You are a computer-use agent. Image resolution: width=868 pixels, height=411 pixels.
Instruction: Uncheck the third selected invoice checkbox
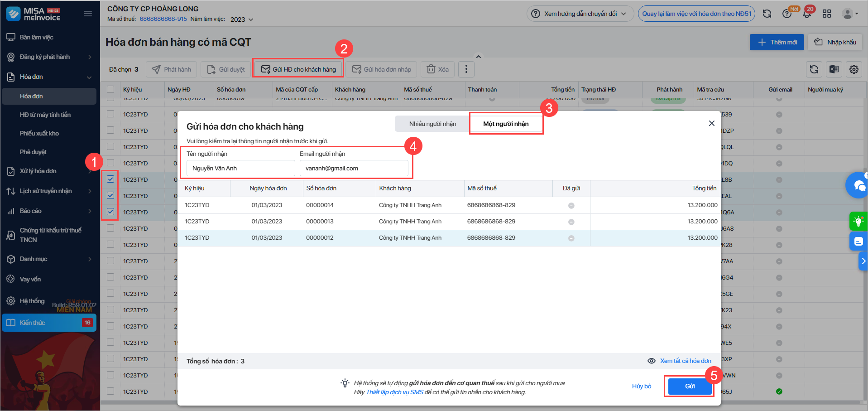[x=110, y=212]
